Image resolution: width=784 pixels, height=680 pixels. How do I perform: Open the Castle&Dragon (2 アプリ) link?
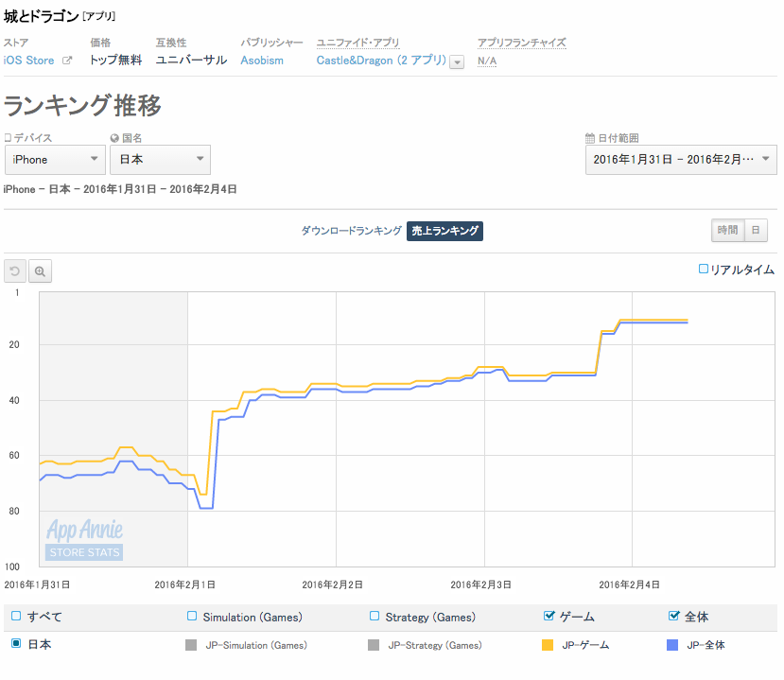381,61
